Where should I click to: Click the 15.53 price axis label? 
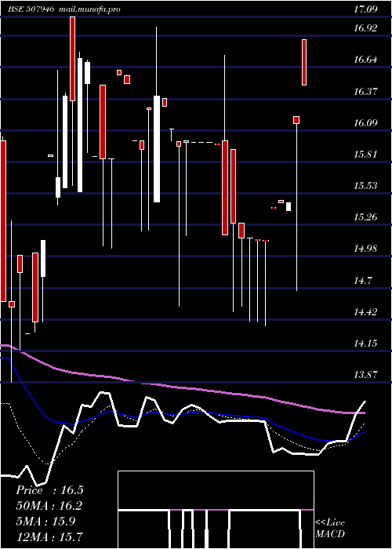[365, 186]
